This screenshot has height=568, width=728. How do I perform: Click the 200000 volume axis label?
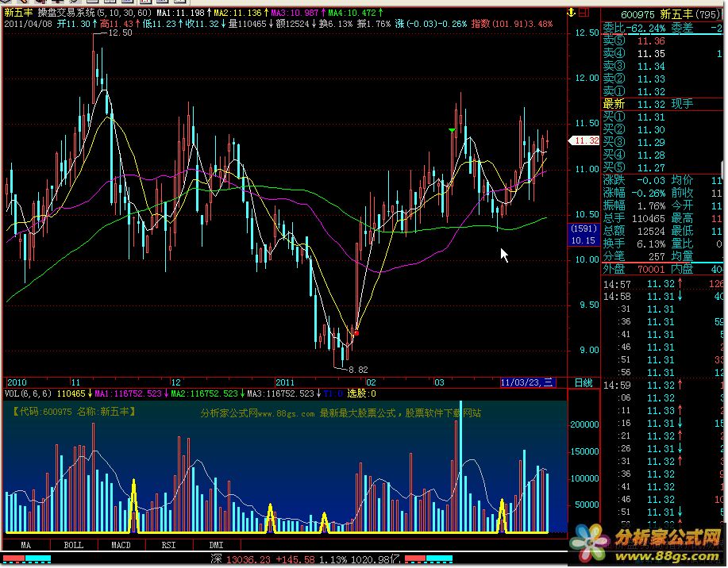pyautogui.click(x=584, y=424)
